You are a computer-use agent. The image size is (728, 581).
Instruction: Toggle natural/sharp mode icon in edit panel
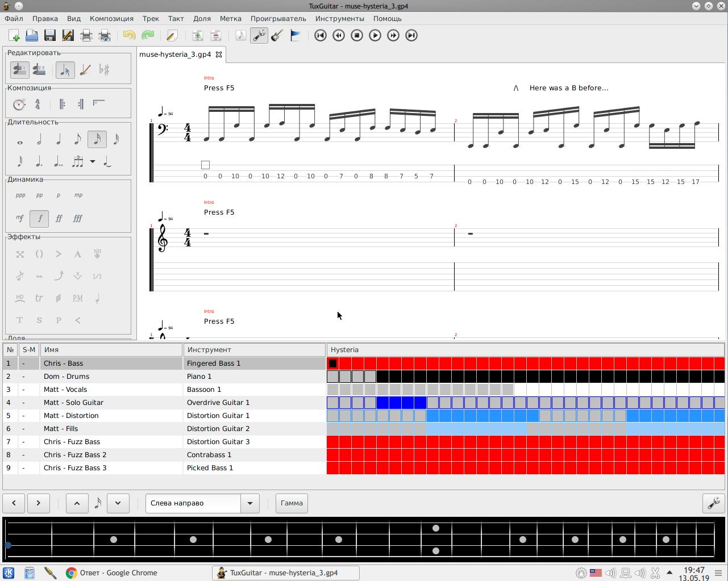[x=104, y=70]
